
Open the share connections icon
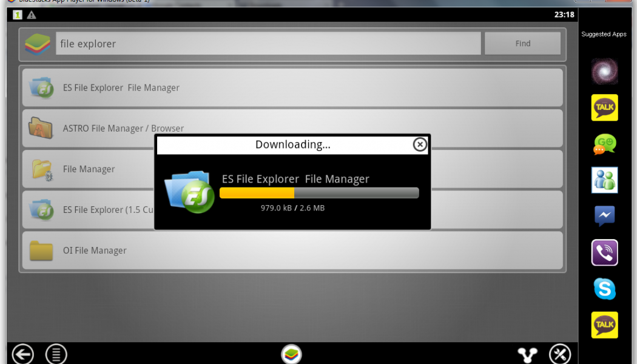[x=527, y=354]
